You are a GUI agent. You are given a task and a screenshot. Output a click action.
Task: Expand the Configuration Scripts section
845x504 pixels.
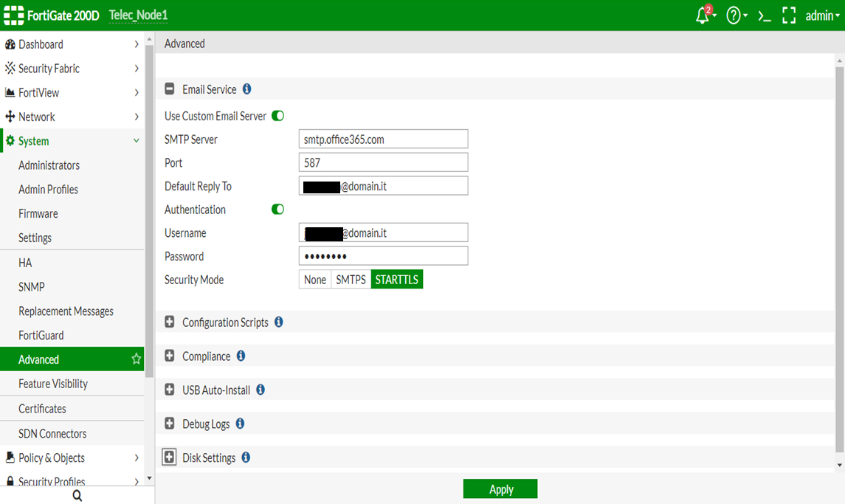click(x=170, y=322)
